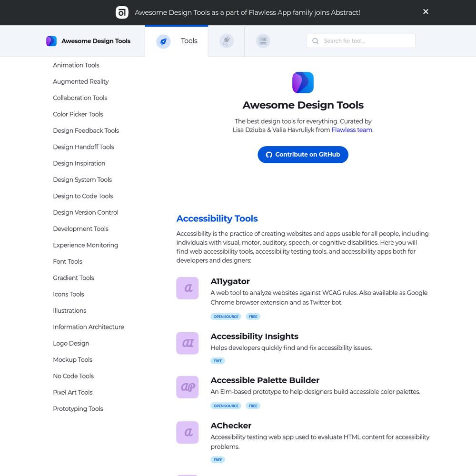476x476 pixels.
Task: Open Pixel Art Tools category
Action: [x=73, y=393]
